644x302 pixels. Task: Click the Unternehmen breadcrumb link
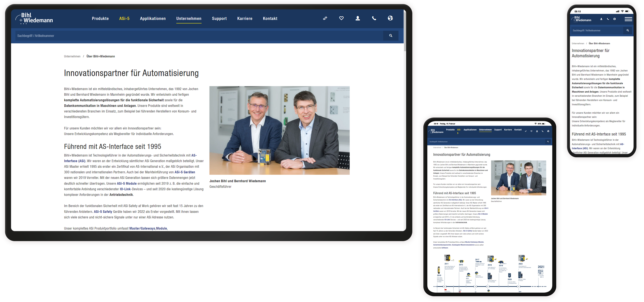coord(72,56)
